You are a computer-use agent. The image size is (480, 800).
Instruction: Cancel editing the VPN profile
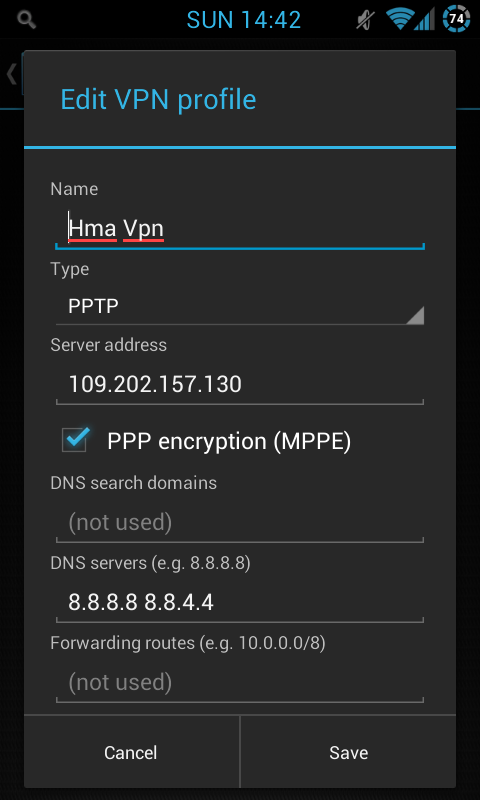click(131, 753)
